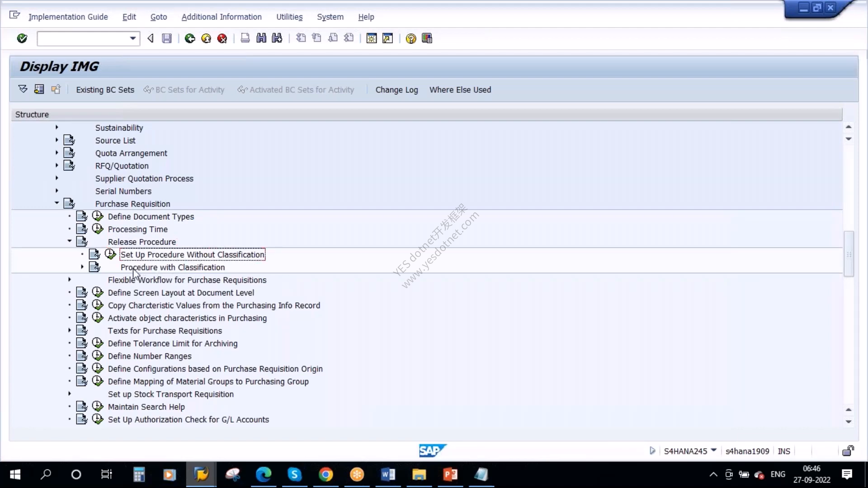The height and width of the screenshot is (488, 868).
Task: Click documentation icon beside Define Number Ranges
Action: click(x=82, y=356)
